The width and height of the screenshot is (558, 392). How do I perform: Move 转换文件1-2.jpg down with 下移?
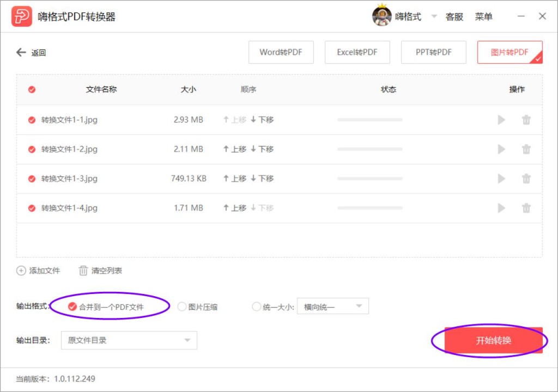tap(262, 149)
